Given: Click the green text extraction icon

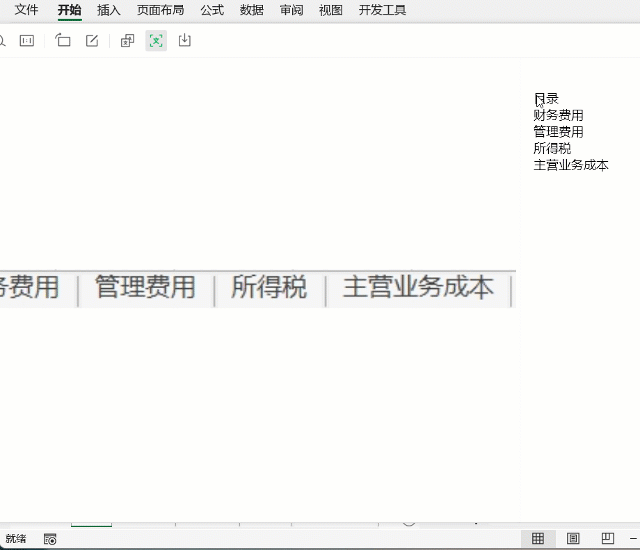Looking at the screenshot, I should [156, 40].
